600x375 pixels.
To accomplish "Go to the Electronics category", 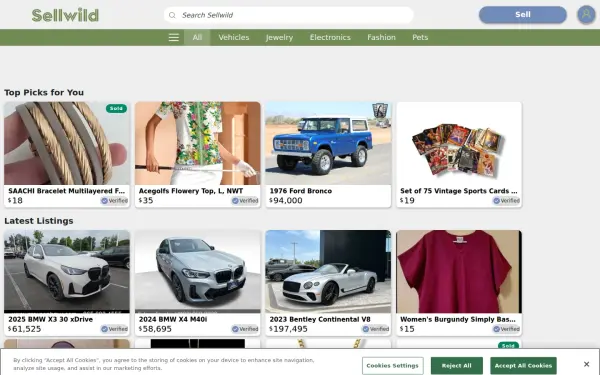I will pos(330,38).
